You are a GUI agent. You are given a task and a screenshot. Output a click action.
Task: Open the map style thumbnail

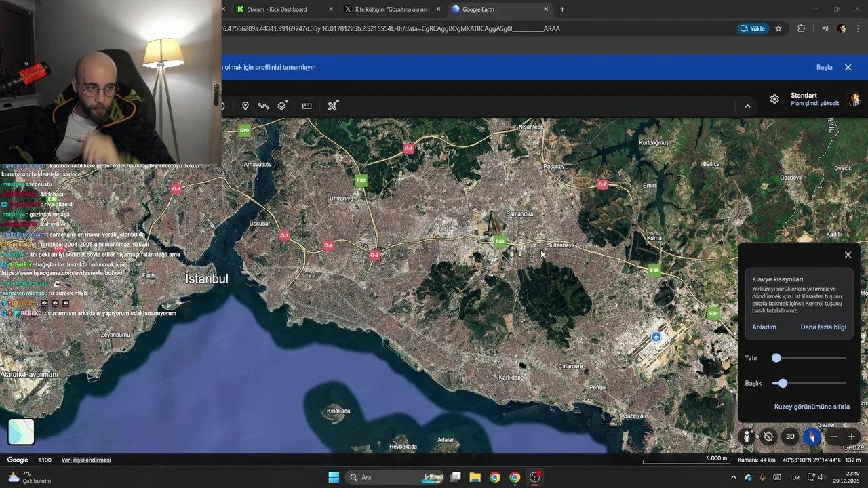[x=21, y=432]
